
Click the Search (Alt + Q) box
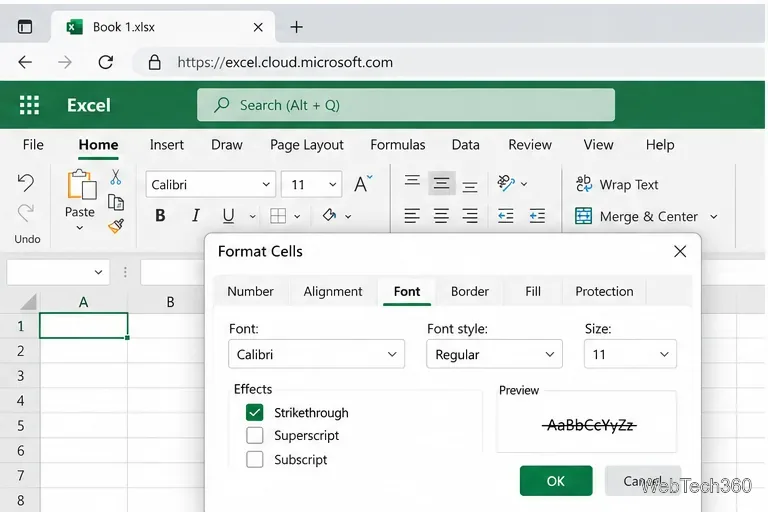coord(406,105)
